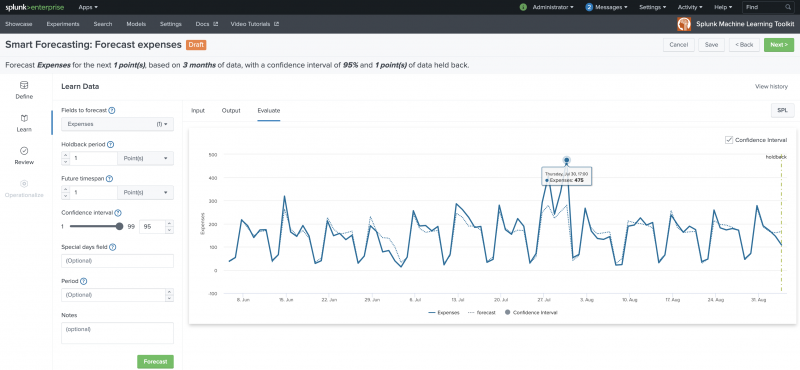This screenshot has height=370, width=800.
Task: Click help icon beside Future timespan
Action: (x=109, y=179)
